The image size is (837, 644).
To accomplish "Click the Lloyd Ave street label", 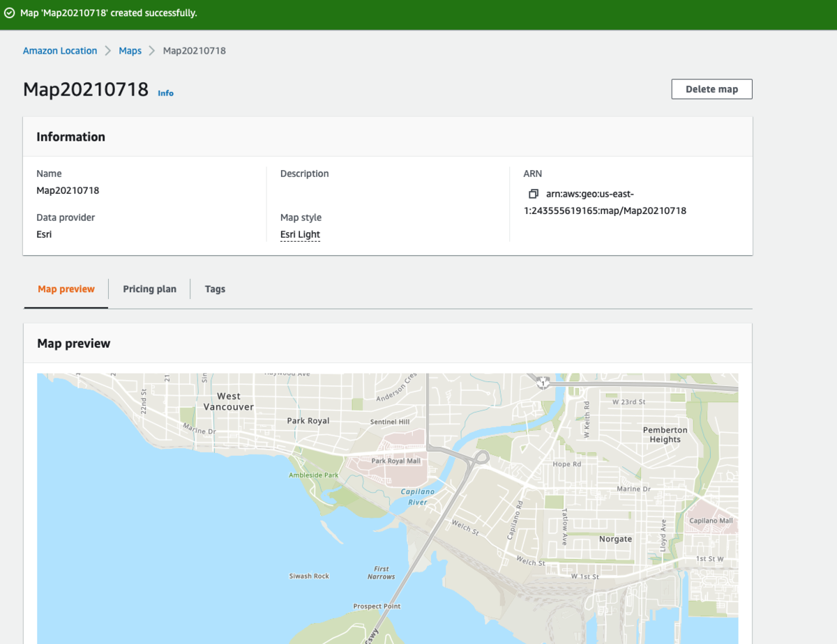I will (x=663, y=535).
